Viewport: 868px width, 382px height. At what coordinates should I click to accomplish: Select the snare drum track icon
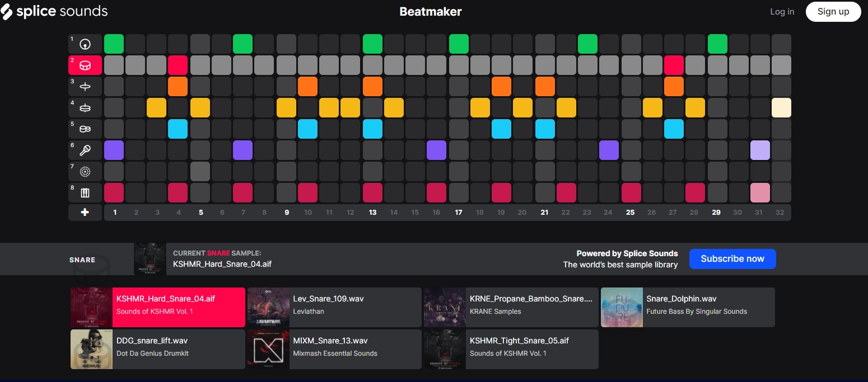point(85,65)
